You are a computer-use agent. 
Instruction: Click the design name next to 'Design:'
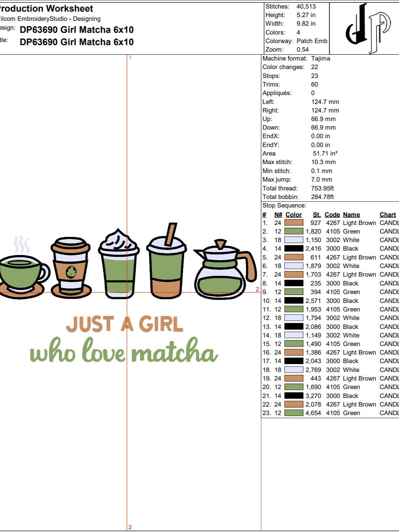(77, 30)
